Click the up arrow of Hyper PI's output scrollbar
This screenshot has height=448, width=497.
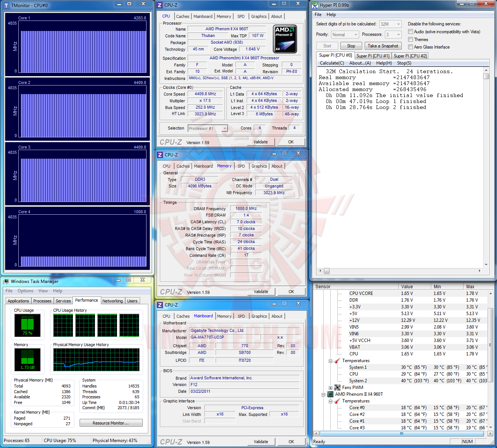tap(486, 70)
